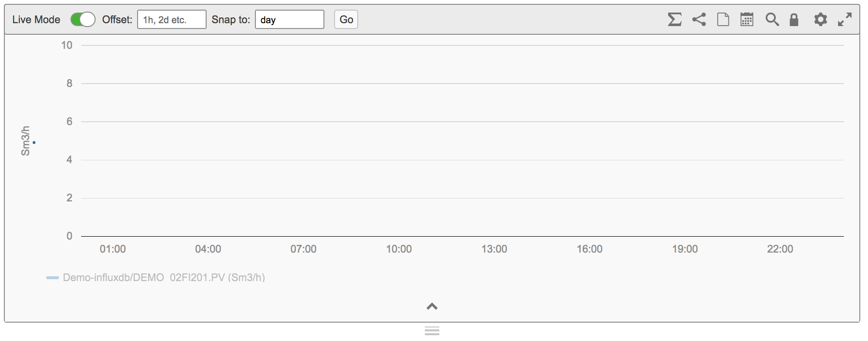Open chart settings gear icon
The height and width of the screenshot is (341, 868).
[x=820, y=19]
